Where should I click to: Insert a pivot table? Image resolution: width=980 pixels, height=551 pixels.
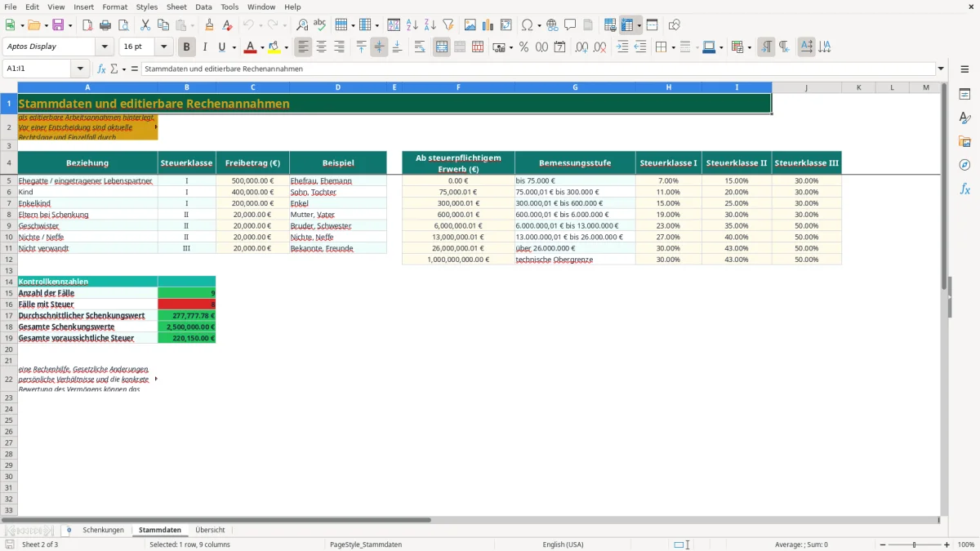(x=506, y=25)
